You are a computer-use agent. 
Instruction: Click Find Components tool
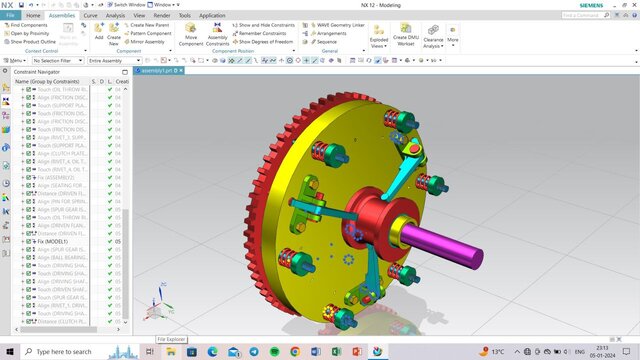pos(26,25)
